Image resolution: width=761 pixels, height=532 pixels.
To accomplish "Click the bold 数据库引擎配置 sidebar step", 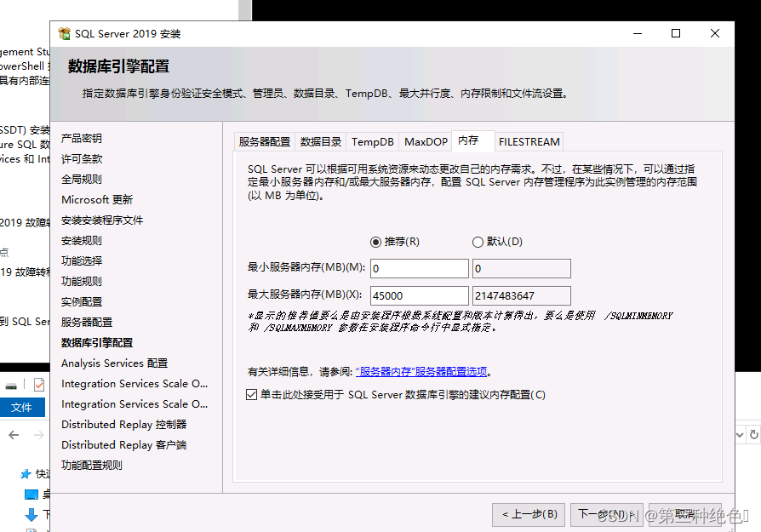I will (x=97, y=343).
